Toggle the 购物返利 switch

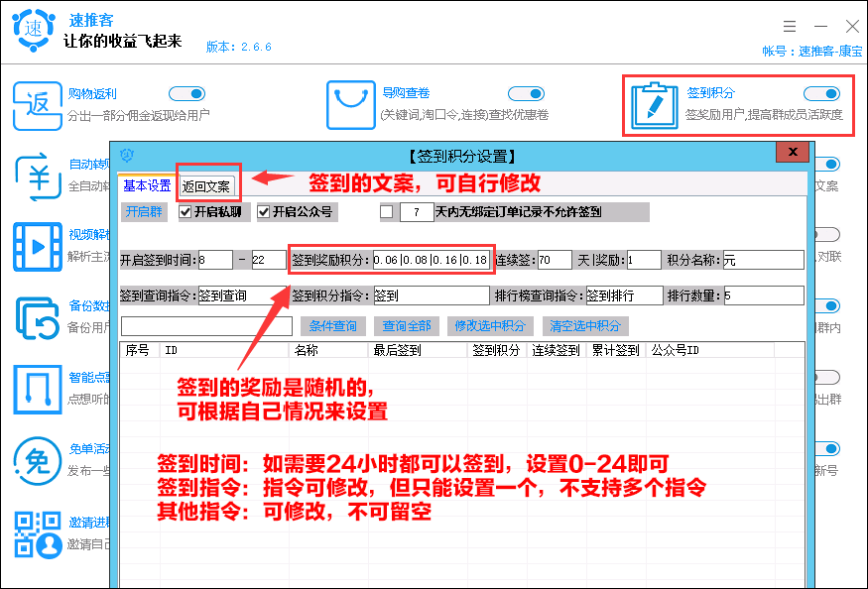tap(187, 93)
